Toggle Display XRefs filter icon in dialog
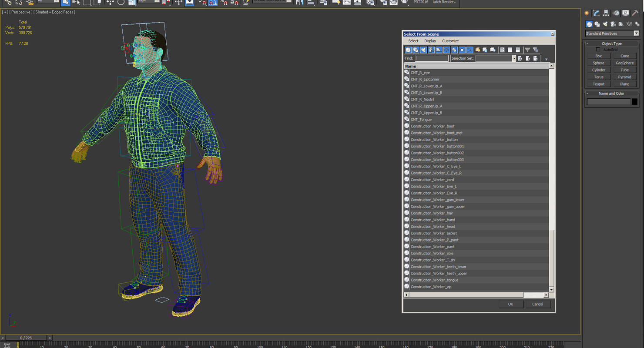Image resolution: width=644 pixels, height=348 pixels. (462, 50)
